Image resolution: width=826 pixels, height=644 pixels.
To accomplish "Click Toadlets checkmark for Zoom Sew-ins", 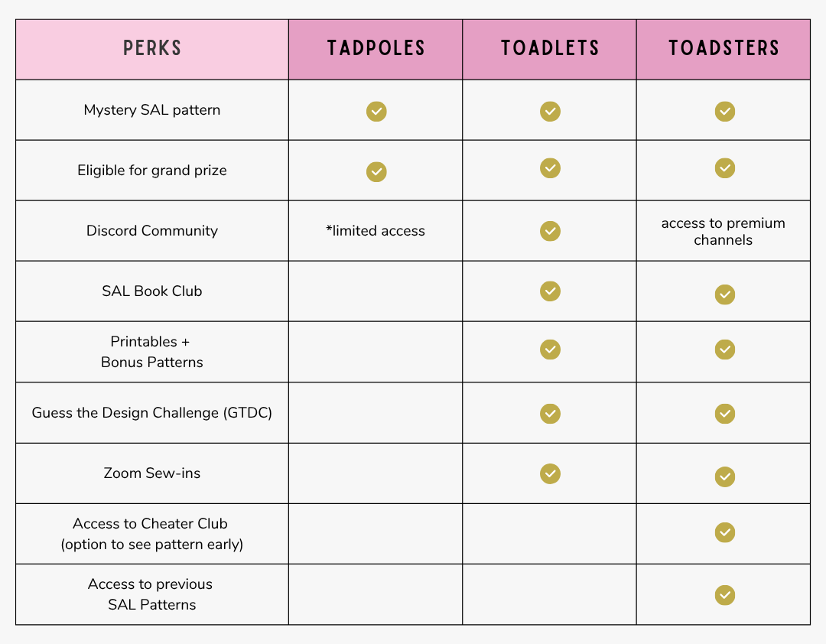I will pos(550,473).
